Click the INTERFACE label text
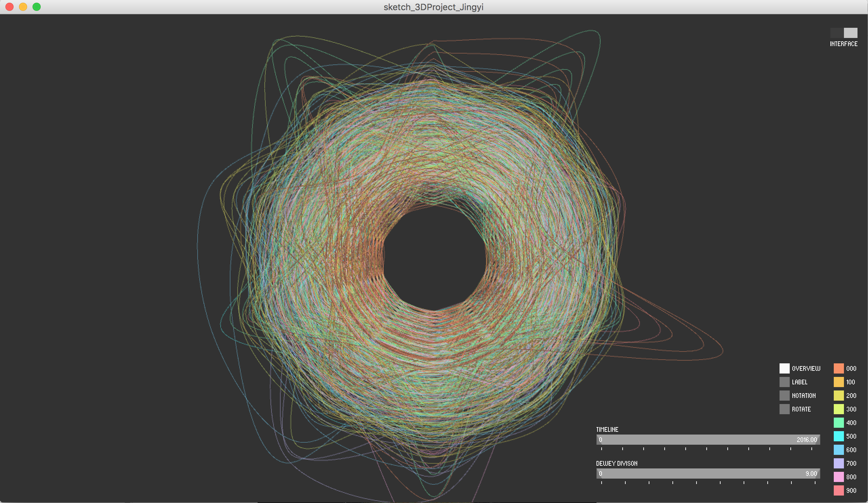Viewport: 868px width, 503px height. tap(844, 44)
